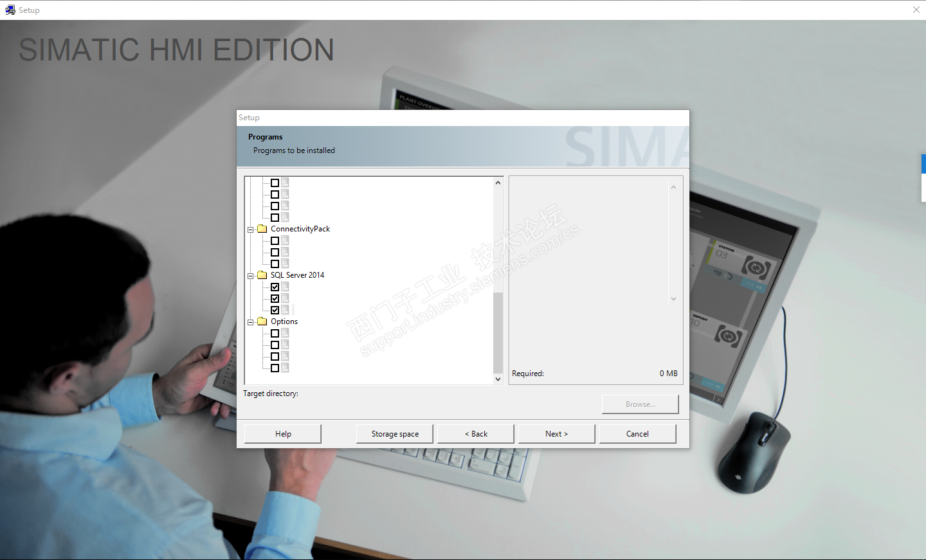Image resolution: width=926 pixels, height=560 pixels.
Task: Select the ConnectivityPack tree label
Action: 300,229
